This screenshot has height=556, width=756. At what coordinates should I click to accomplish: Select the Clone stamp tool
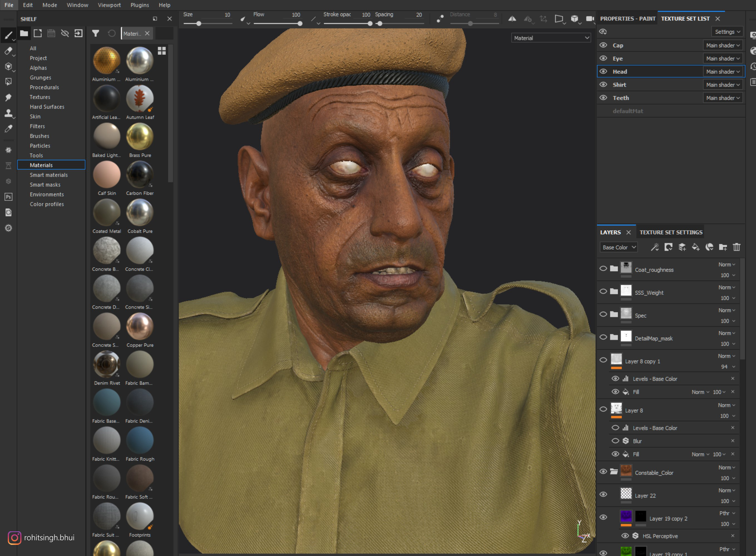pos(9,113)
